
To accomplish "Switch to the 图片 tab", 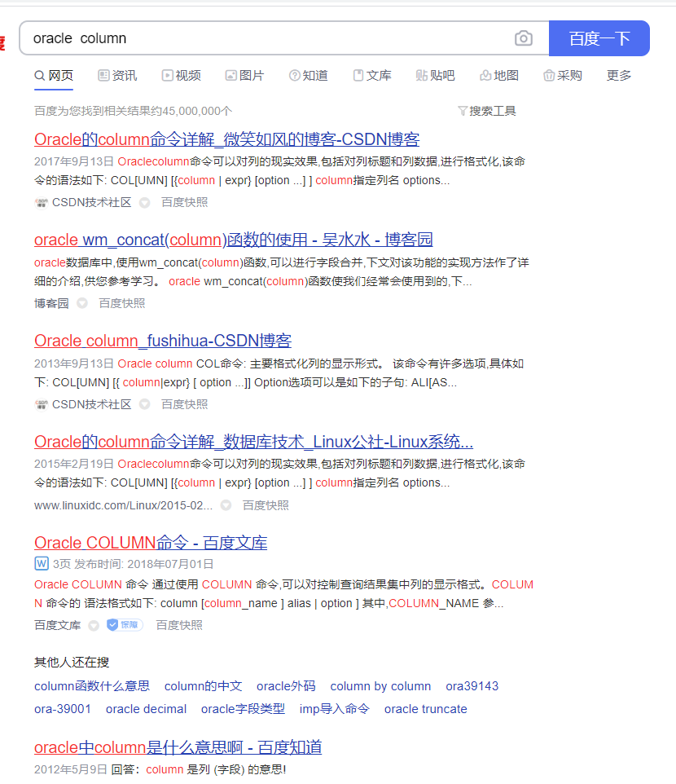I will point(245,76).
